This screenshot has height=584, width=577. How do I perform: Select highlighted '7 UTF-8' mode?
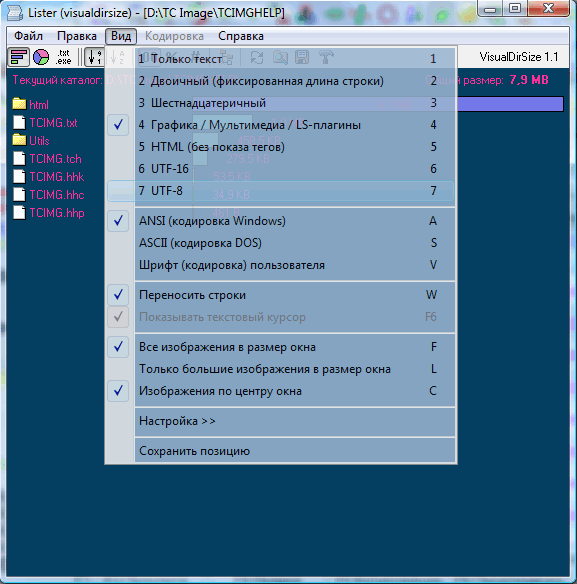coord(281,191)
